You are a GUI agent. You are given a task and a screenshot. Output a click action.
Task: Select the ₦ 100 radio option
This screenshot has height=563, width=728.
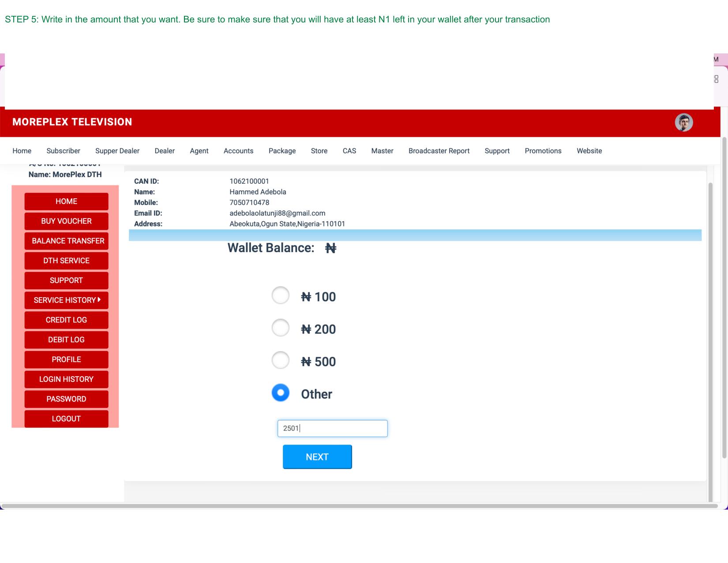tap(280, 295)
